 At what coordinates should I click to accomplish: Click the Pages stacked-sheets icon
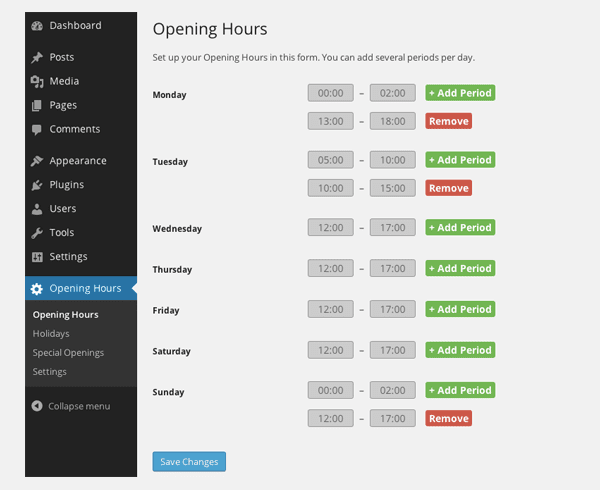click(37, 106)
